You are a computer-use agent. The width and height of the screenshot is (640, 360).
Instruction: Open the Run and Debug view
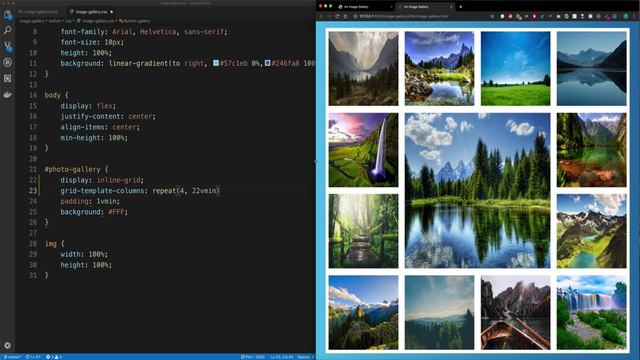pyautogui.click(x=7, y=62)
